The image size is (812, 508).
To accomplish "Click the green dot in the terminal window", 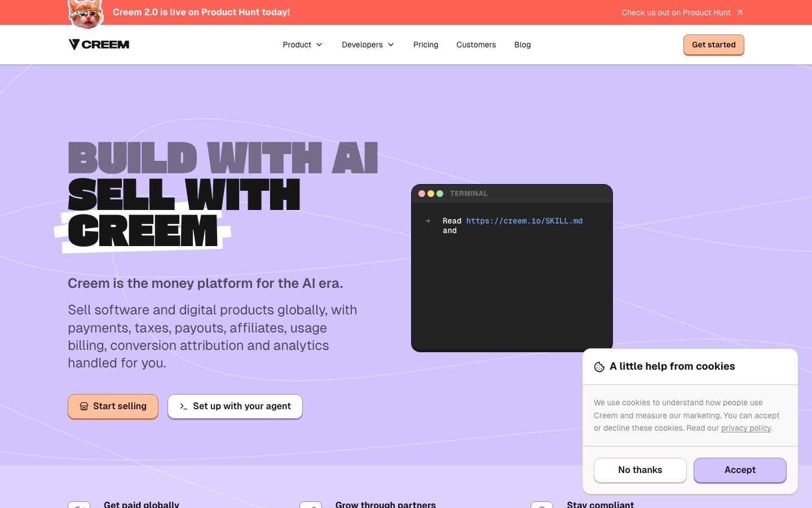I will [x=440, y=194].
